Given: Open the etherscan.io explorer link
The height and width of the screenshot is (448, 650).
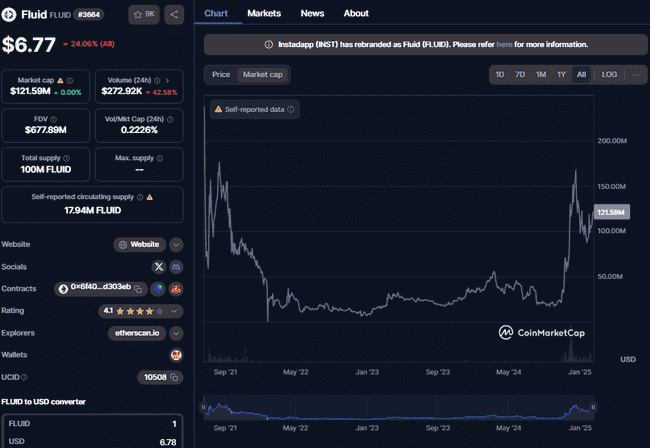Looking at the screenshot, I should pos(137,333).
